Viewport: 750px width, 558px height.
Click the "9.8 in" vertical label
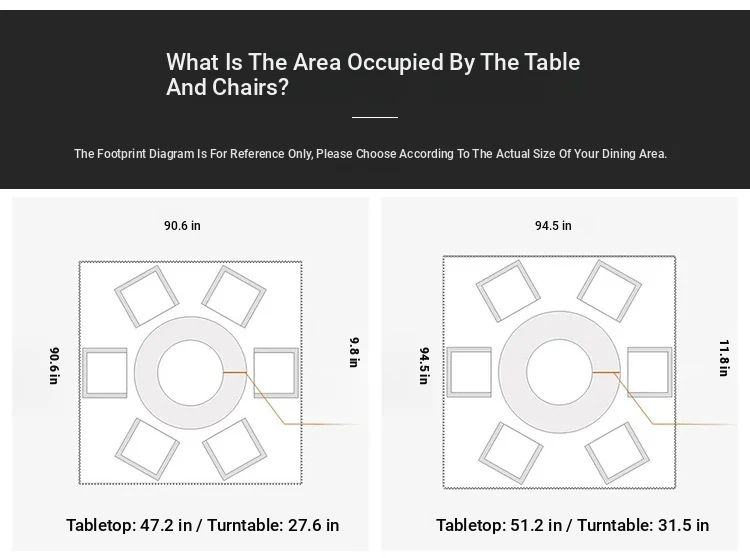[x=353, y=352]
